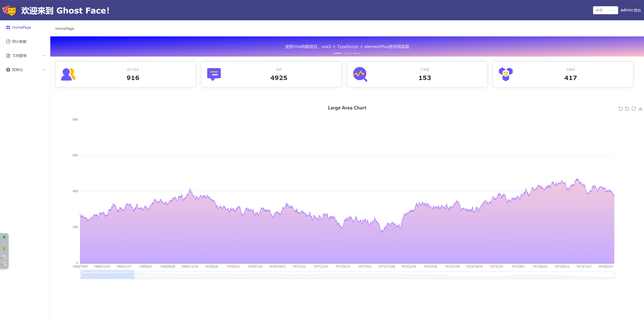Click x-axis label 1968/10/4
This screenshot has width=644, height=323.
[x=80, y=267]
